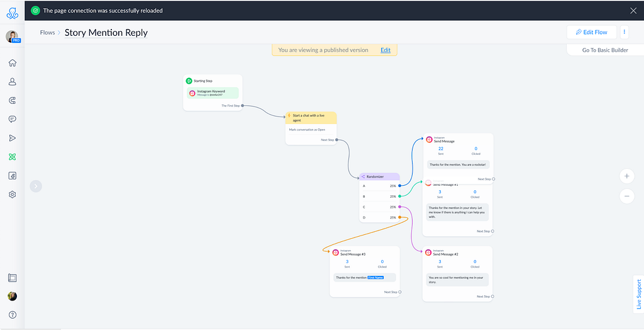Select Randomizer variation B 25%
Viewport: 644px width, 330px height.
pos(379,196)
